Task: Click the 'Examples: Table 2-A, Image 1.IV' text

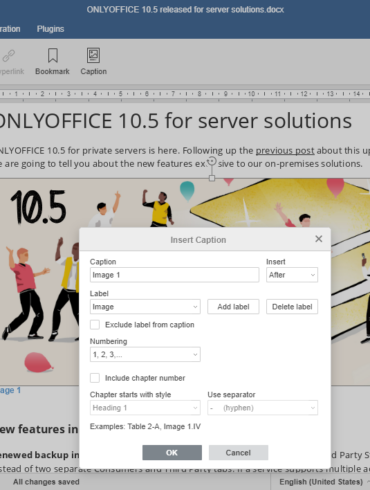Action: pyautogui.click(x=145, y=427)
